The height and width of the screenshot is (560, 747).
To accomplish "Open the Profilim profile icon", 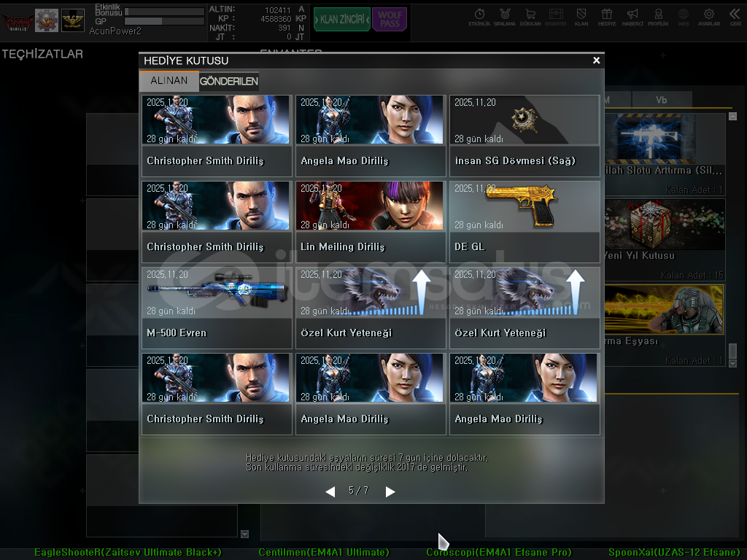I will [658, 16].
